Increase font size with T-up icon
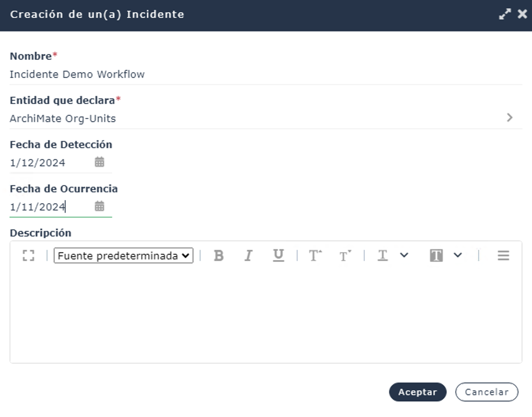This screenshot has width=532, height=417. pyautogui.click(x=315, y=255)
